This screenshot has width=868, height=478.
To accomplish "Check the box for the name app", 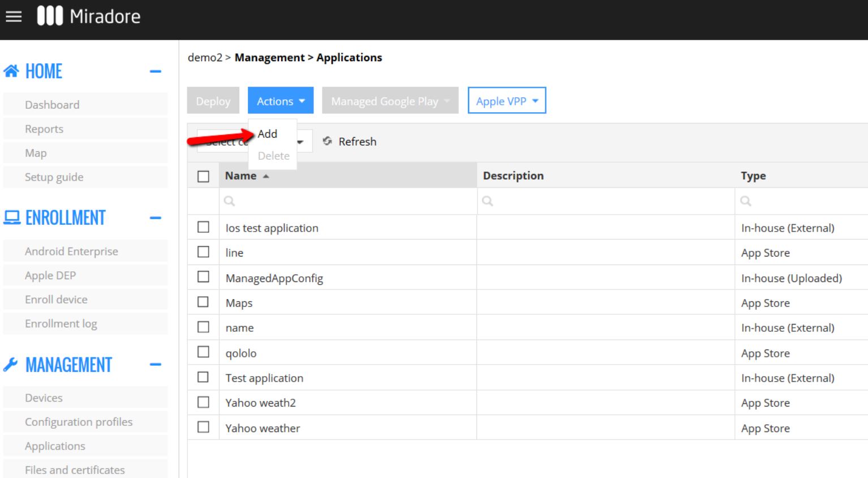I will [203, 327].
